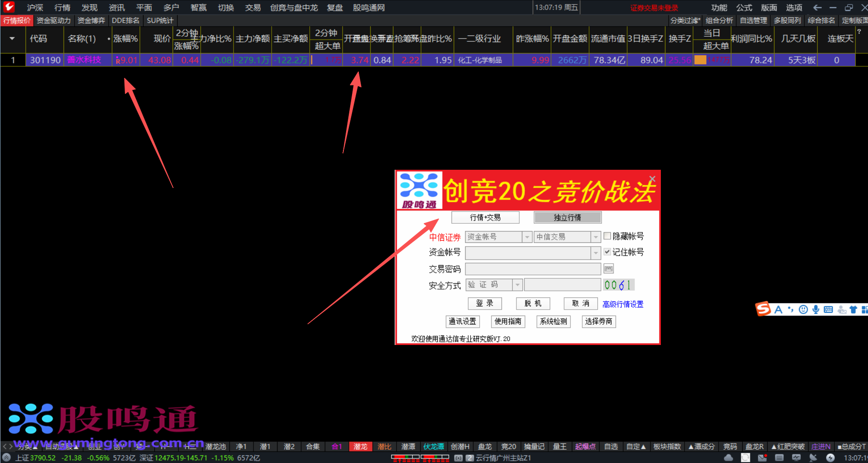Click the mail icon in the status bar
The width and height of the screenshot is (868, 463).
pyautogui.click(x=762, y=458)
